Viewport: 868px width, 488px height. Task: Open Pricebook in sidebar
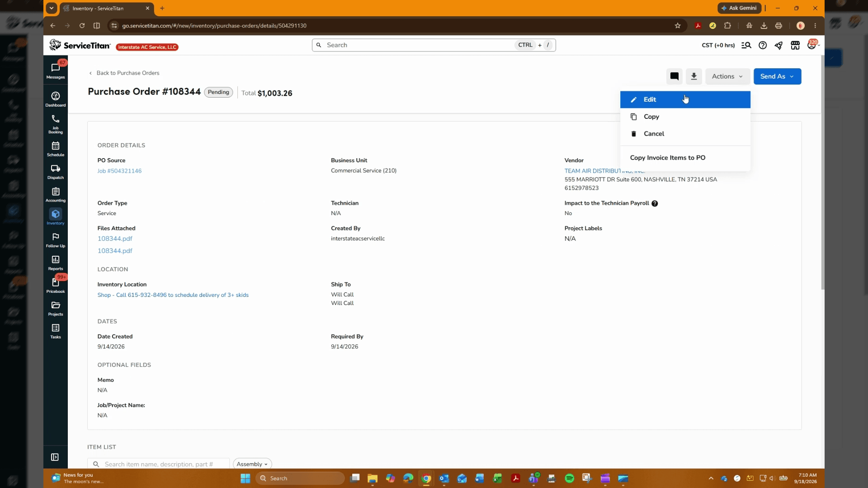coord(56,285)
